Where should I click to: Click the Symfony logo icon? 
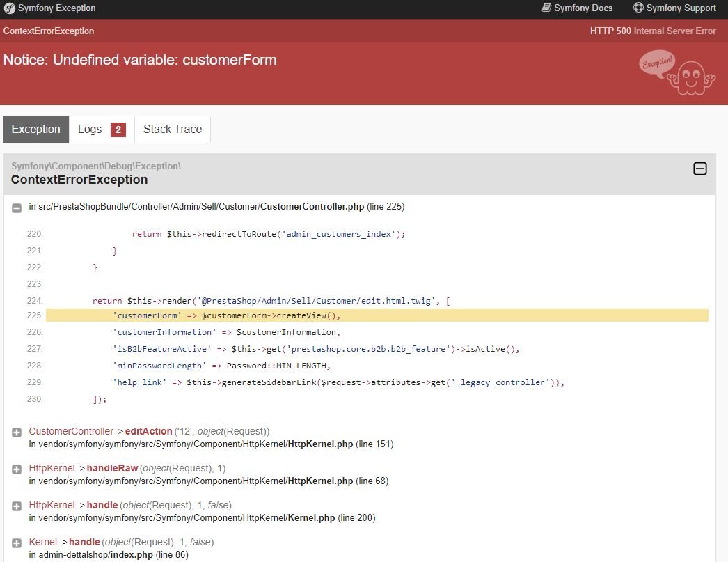10,8
